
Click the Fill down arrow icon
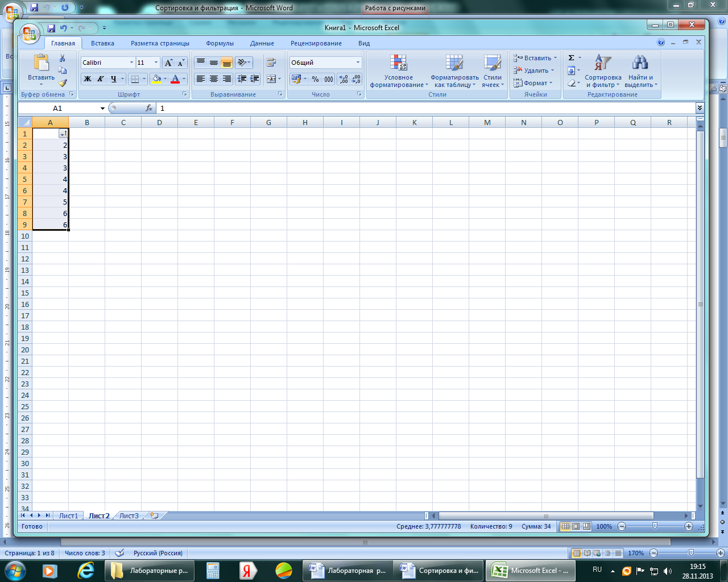pos(572,70)
